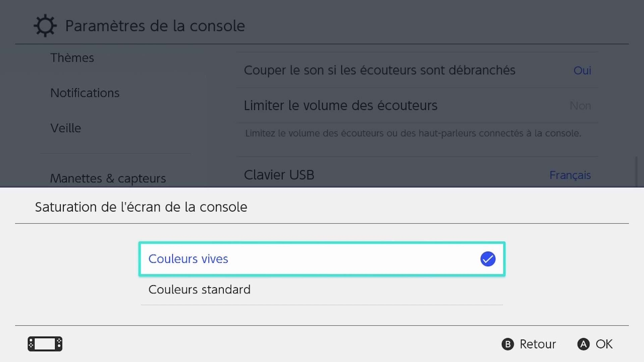Select the Couleurs vives option
This screenshot has width=644, height=362.
322,259
